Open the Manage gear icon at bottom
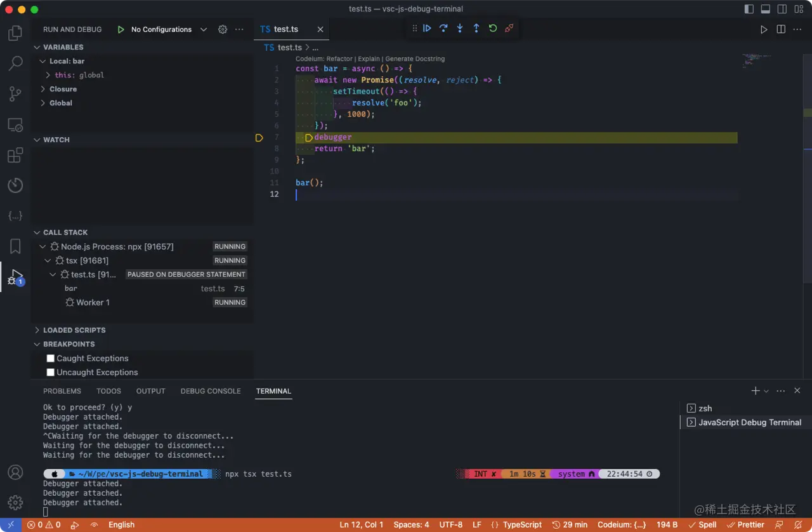 click(x=15, y=503)
